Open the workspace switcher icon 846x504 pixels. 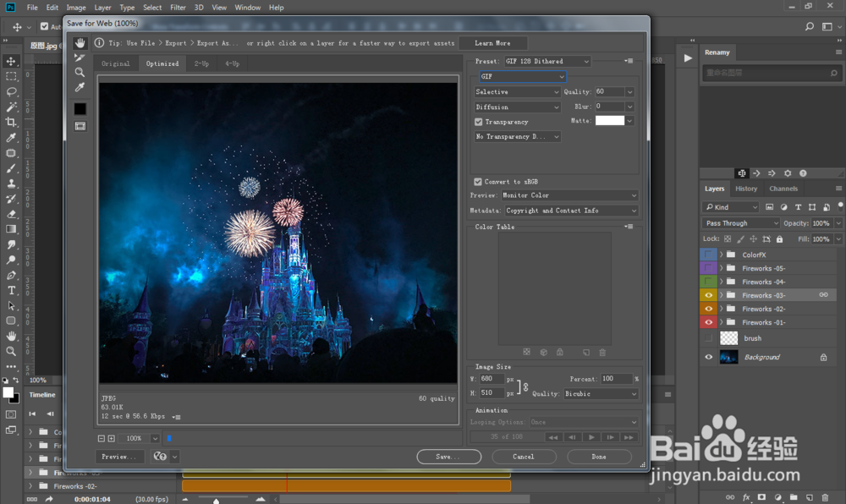tap(827, 26)
